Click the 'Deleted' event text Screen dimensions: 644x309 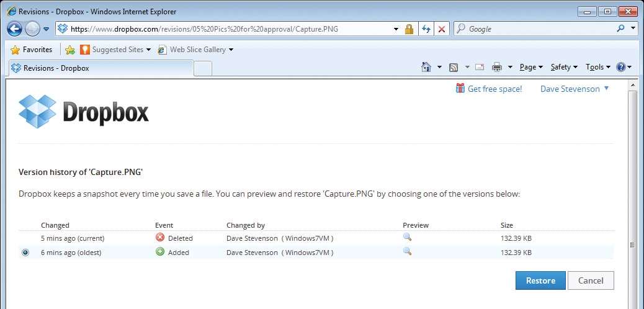click(x=181, y=238)
